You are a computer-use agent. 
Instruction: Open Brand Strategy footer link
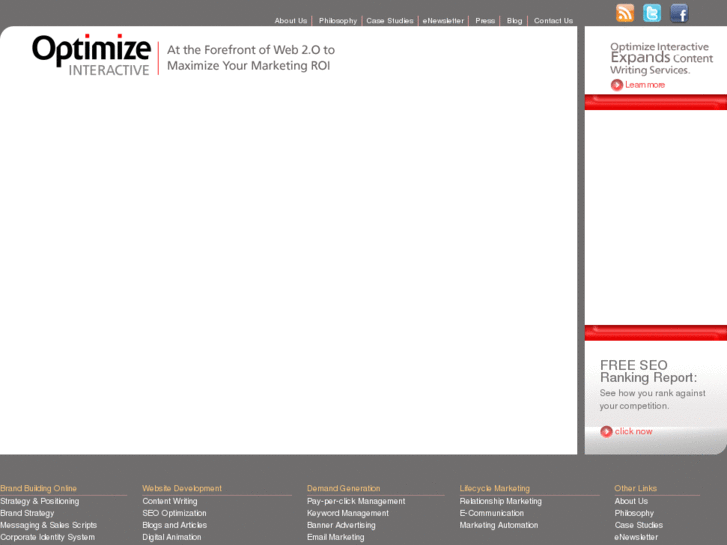(x=27, y=513)
